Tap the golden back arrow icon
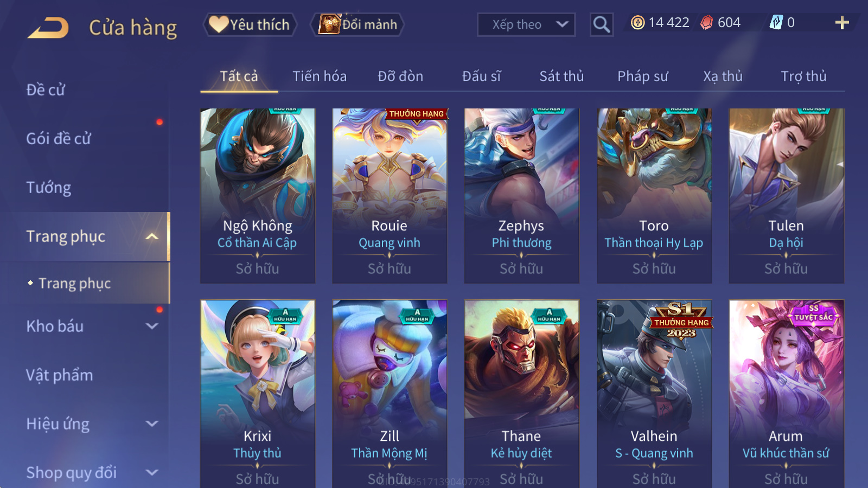 tap(48, 28)
